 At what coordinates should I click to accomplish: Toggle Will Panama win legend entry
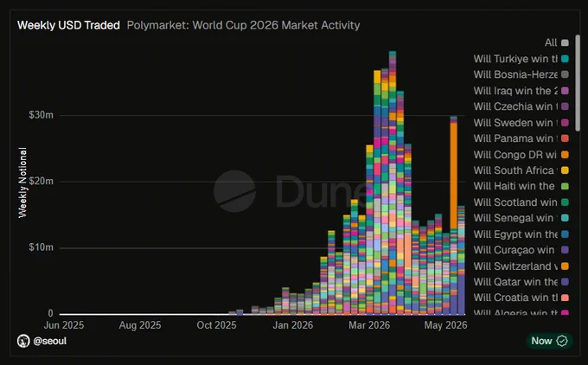tap(521, 138)
